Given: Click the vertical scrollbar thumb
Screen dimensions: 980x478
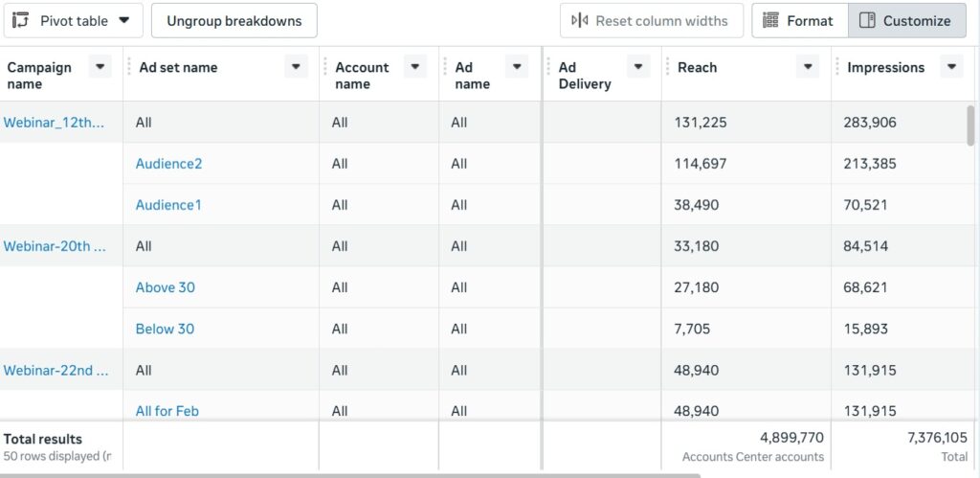Looking at the screenshot, I should point(971,126).
